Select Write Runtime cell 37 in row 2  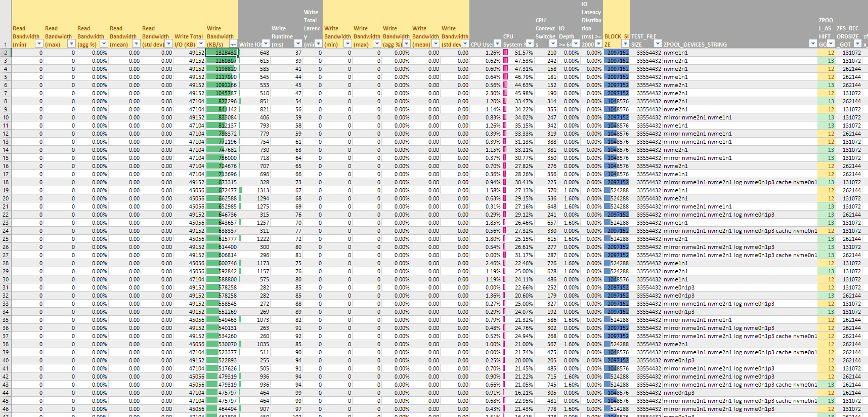pyautogui.click(x=287, y=53)
